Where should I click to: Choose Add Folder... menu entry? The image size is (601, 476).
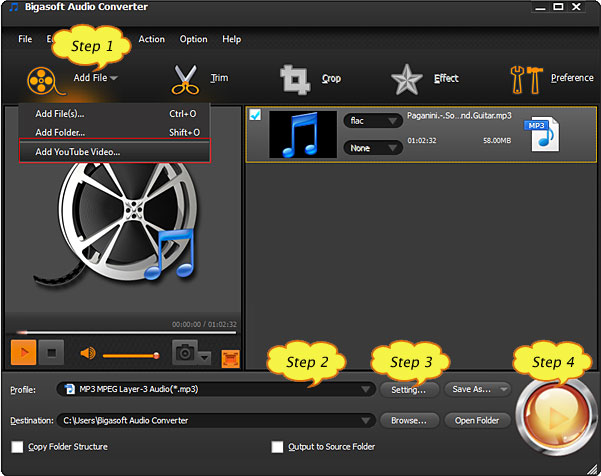point(115,133)
